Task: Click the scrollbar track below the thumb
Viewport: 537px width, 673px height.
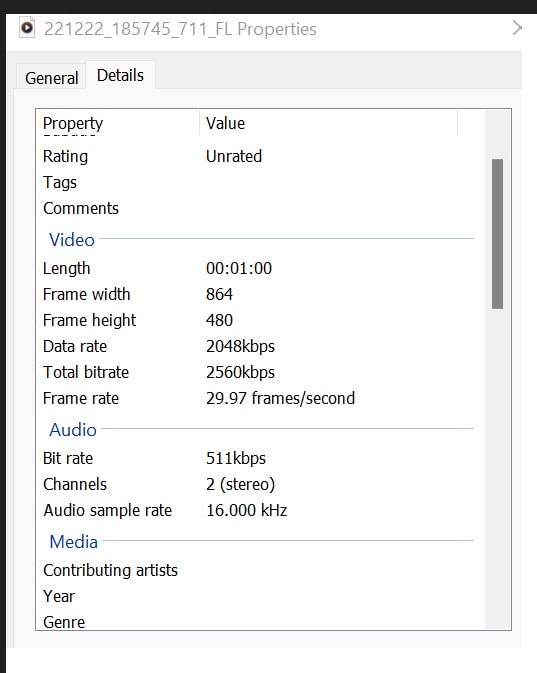Action: point(497,468)
